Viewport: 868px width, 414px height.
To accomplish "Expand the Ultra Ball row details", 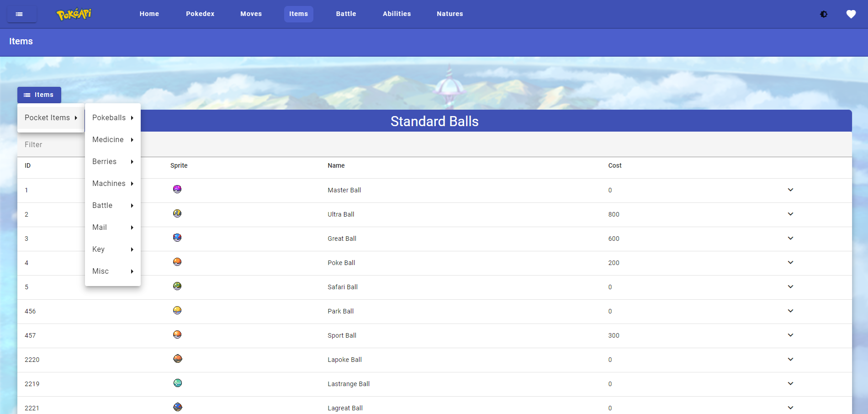I will point(790,214).
